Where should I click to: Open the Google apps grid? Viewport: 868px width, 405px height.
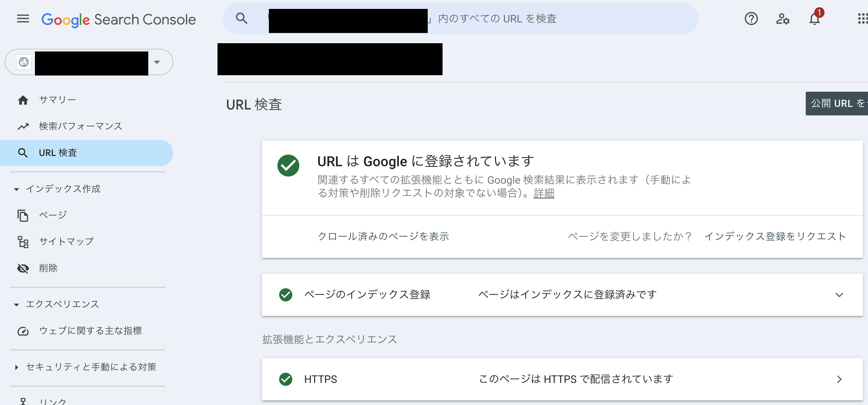pyautogui.click(x=862, y=18)
